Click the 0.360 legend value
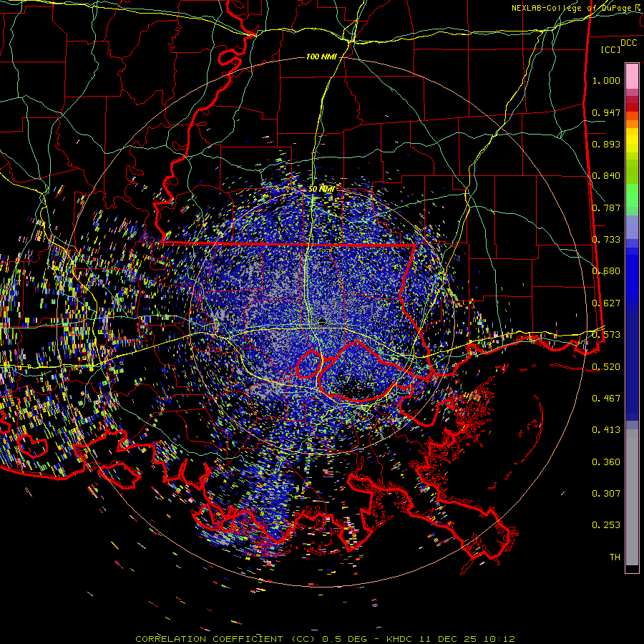 click(x=606, y=462)
